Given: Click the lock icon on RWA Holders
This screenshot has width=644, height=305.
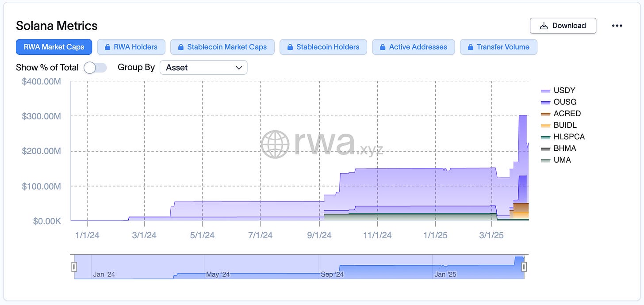Looking at the screenshot, I should pyautogui.click(x=107, y=47).
